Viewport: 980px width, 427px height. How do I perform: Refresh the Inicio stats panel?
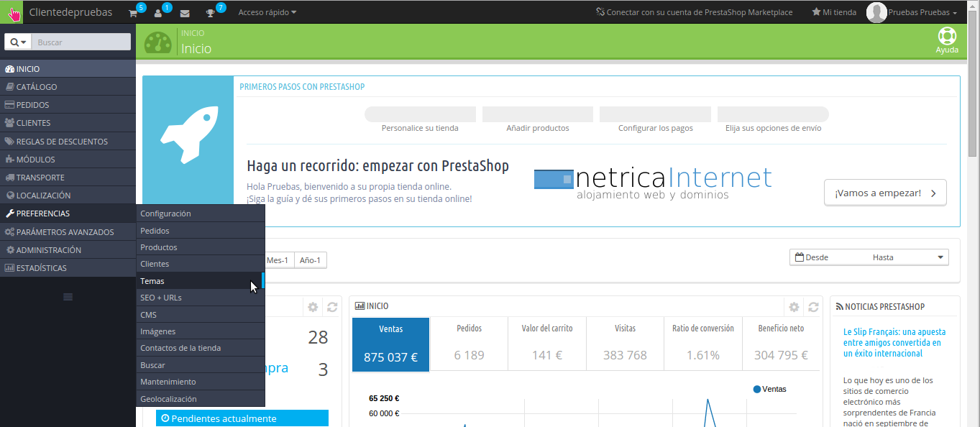pyautogui.click(x=813, y=307)
